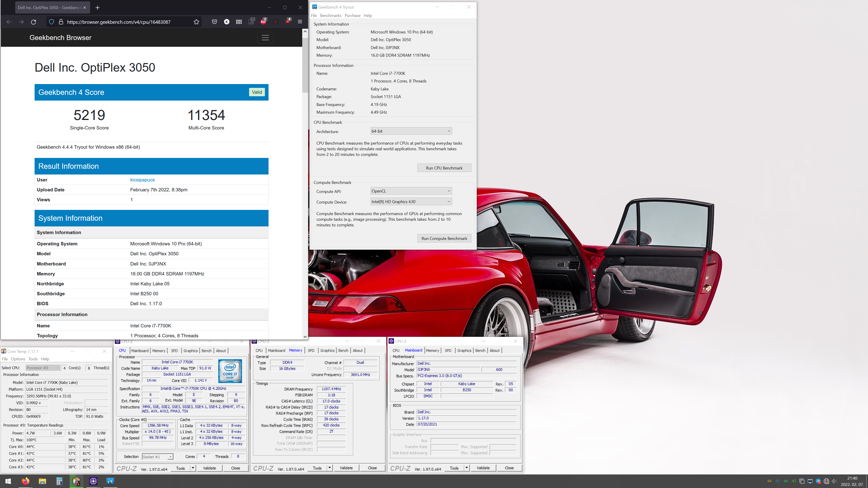Screen dimensions: 868x488
Task: Open Firefox from the taskbar
Action: pyautogui.click(x=25, y=481)
